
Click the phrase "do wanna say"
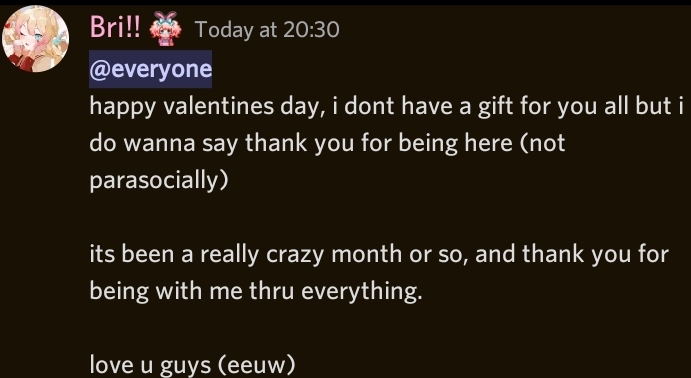coord(164,144)
